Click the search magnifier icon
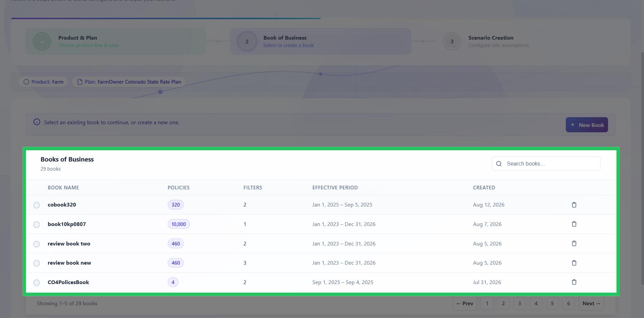Screen dimensions: 644x318 [499, 164]
